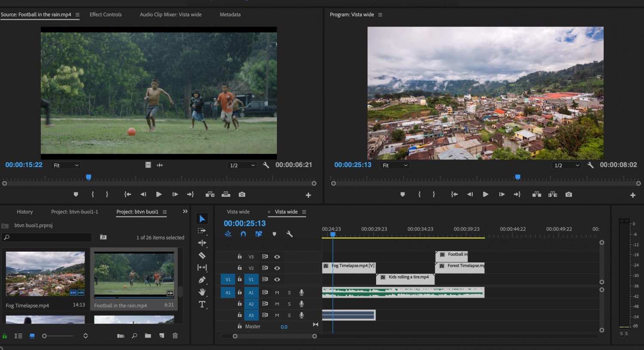Click the Export Frame camera in Program monitor

(568, 195)
